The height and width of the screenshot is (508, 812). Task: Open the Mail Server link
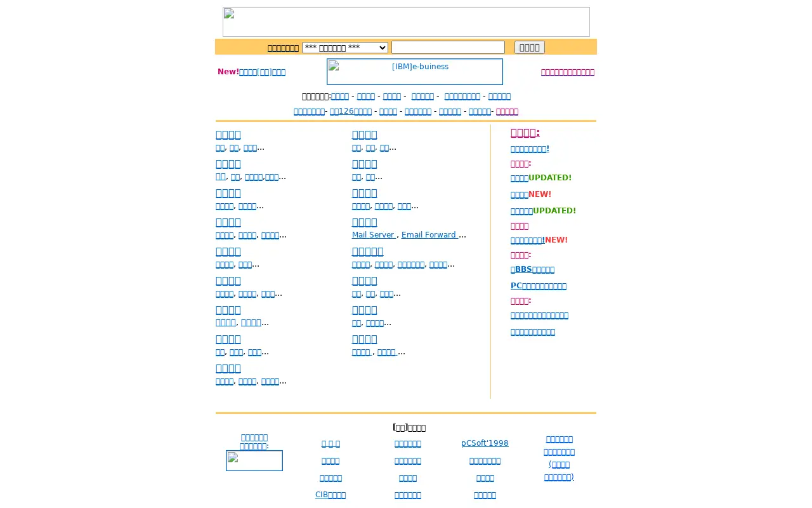point(374,235)
